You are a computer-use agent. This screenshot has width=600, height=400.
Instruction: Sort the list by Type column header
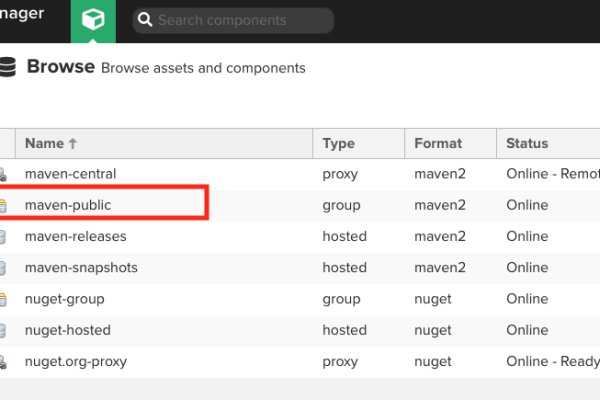click(x=339, y=144)
